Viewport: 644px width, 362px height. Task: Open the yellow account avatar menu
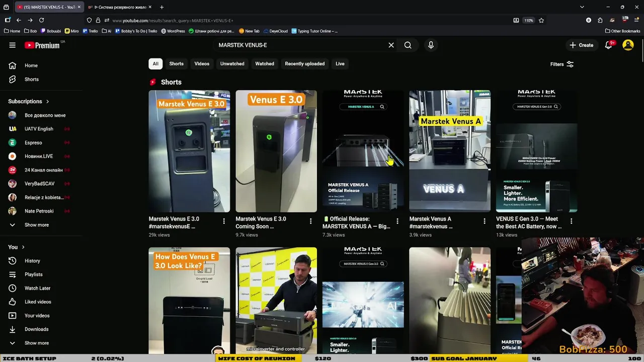(628, 45)
